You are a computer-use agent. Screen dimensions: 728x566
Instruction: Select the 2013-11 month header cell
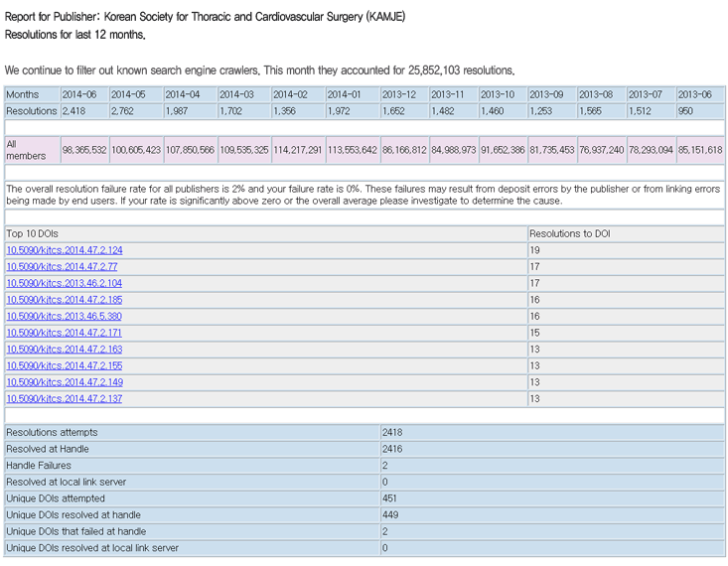pyautogui.click(x=454, y=94)
